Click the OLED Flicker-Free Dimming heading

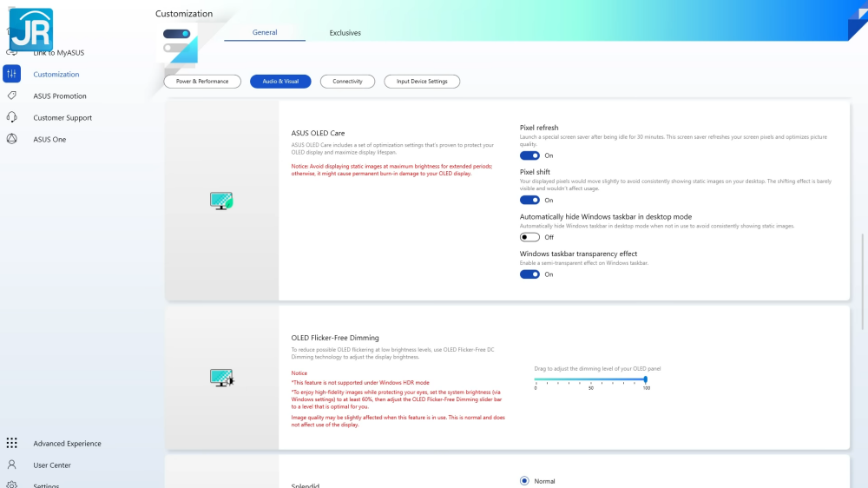(x=335, y=337)
